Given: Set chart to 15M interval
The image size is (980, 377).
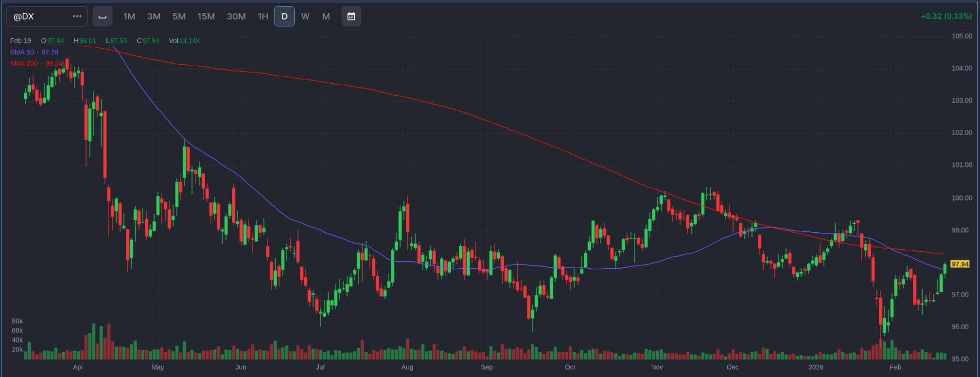Looking at the screenshot, I should [206, 17].
